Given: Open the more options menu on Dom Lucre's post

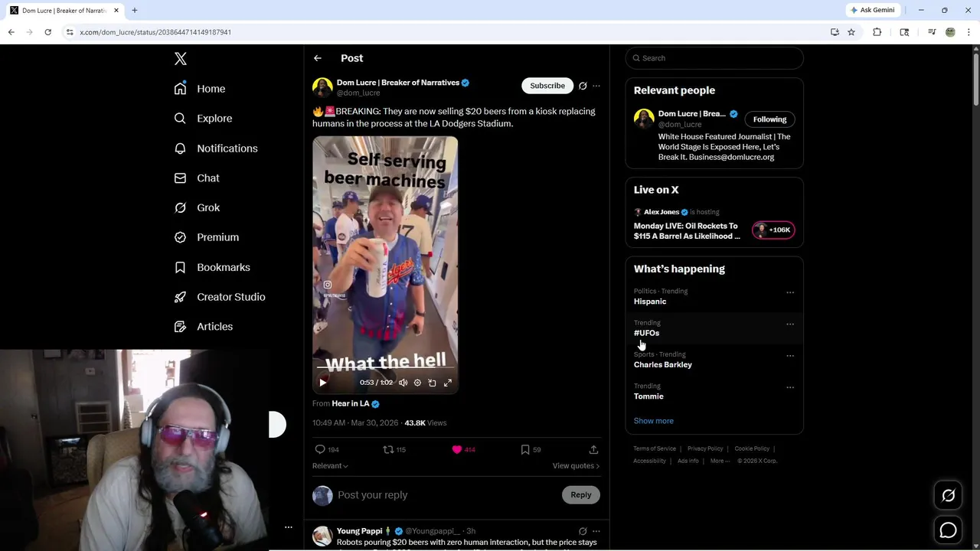Looking at the screenshot, I should [x=596, y=86].
